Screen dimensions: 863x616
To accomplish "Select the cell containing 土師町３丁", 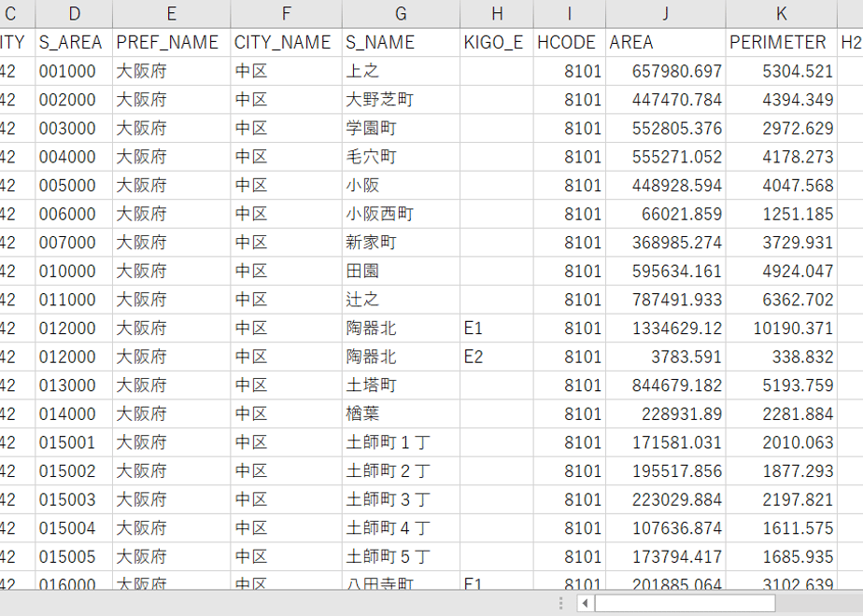I will [x=401, y=500].
